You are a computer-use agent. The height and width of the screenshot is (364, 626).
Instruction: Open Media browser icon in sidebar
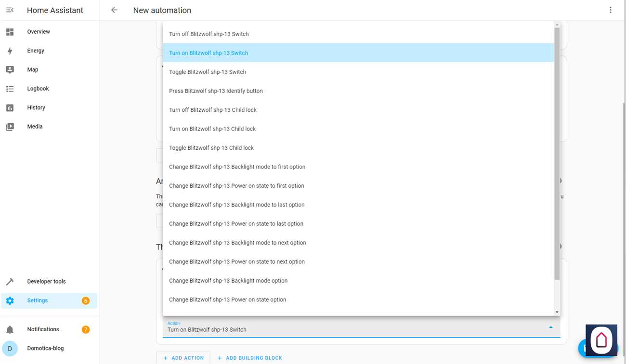pos(10,127)
